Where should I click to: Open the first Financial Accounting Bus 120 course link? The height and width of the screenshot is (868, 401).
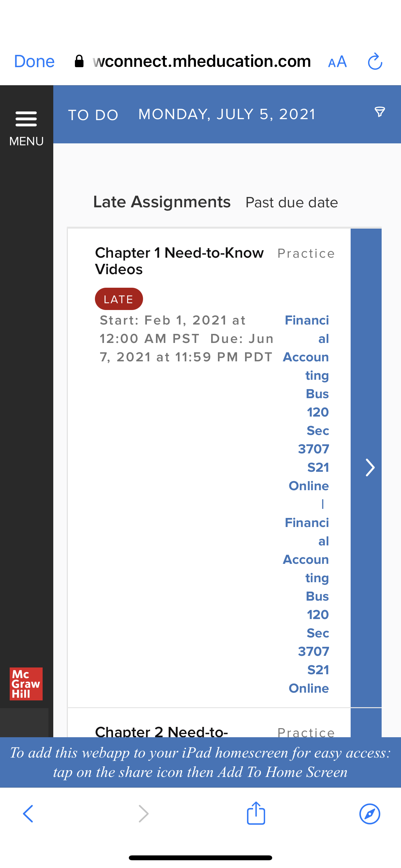tap(307, 402)
